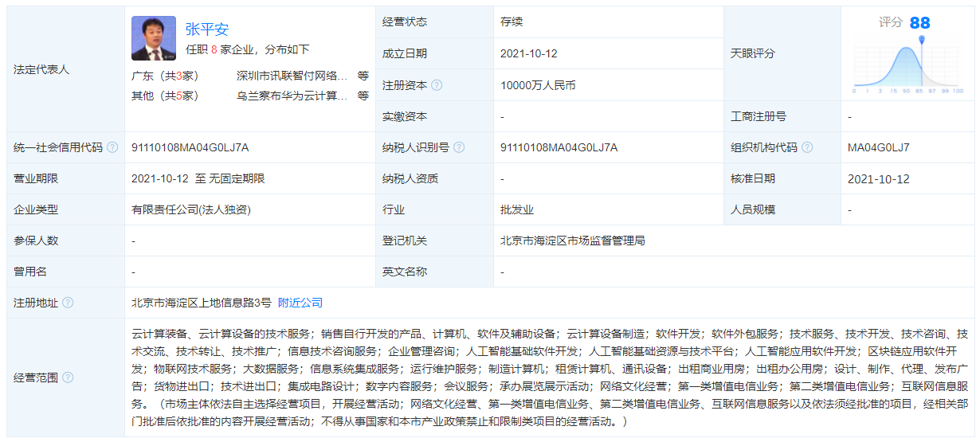The height and width of the screenshot is (442, 980).
Task: Click the pin marker on the score chart
Action: (x=922, y=39)
